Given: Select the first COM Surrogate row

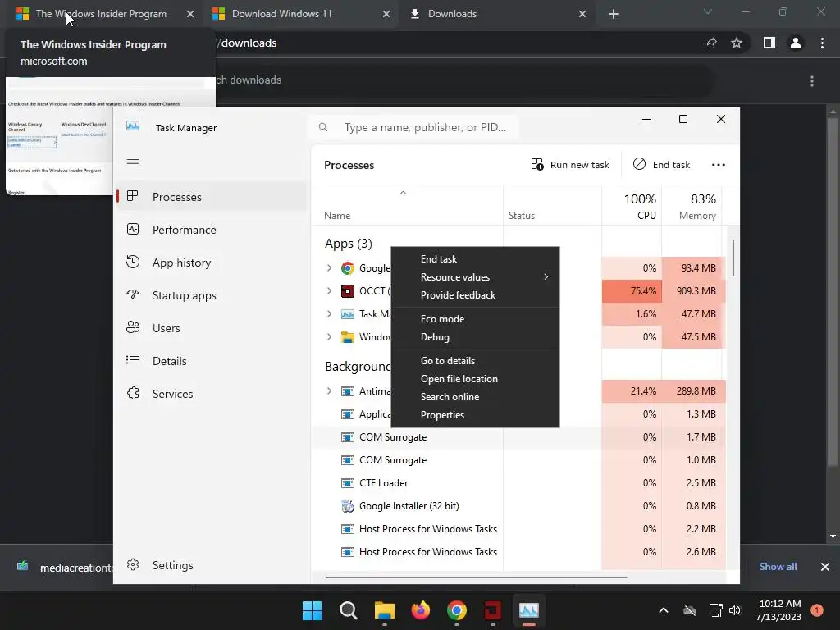Looking at the screenshot, I should point(518,437).
